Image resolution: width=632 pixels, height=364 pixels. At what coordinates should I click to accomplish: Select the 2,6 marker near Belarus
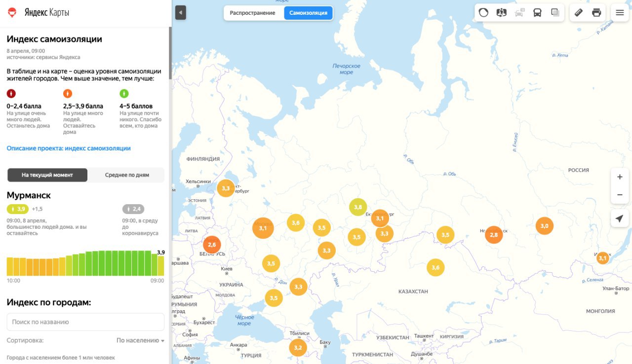click(x=212, y=245)
